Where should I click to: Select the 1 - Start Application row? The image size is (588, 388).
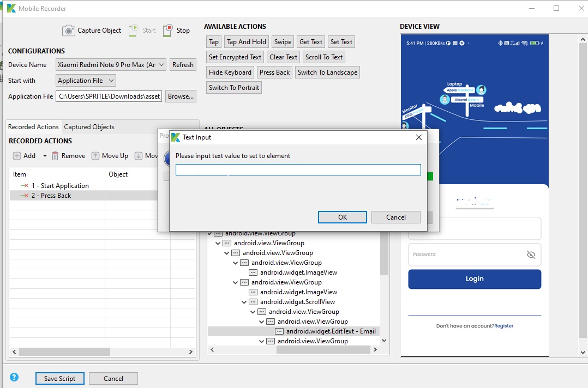(83, 186)
